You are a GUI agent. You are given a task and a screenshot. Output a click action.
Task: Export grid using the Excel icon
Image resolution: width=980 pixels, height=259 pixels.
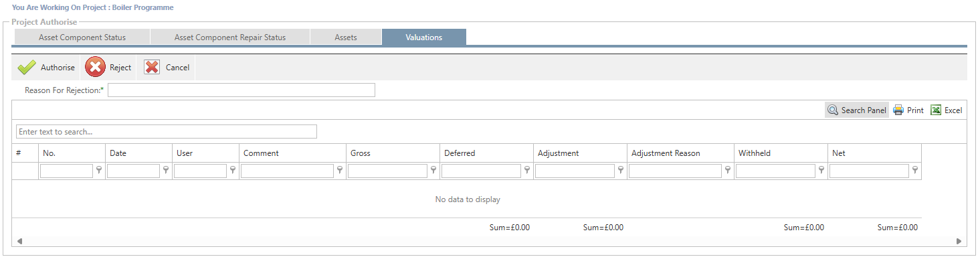coord(937,110)
